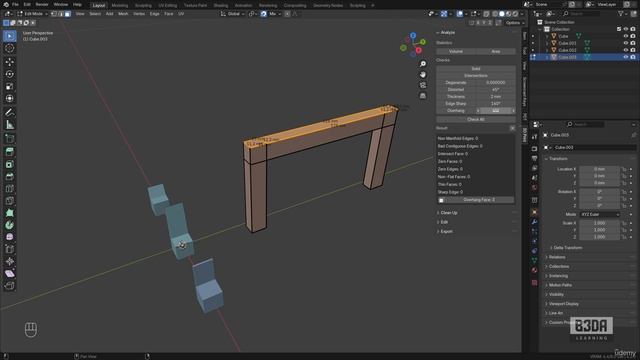
Task: Select the Spin tool
Action: (9, 225)
